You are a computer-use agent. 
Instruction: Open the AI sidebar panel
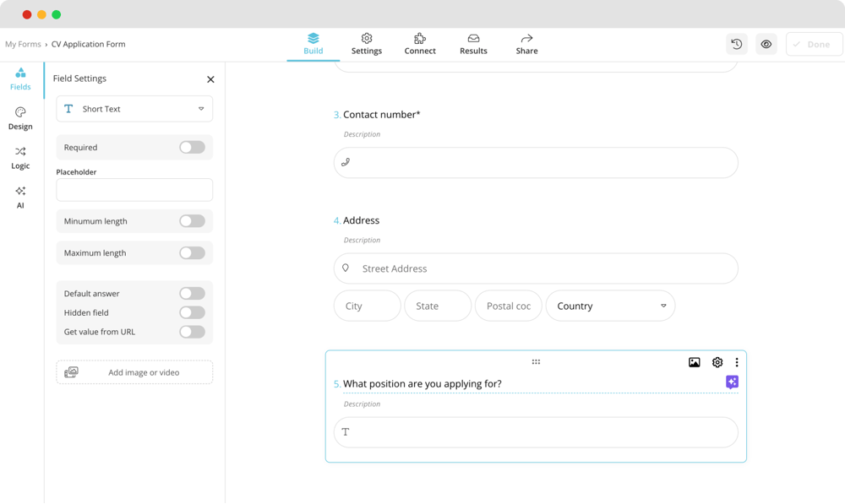point(20,197)
